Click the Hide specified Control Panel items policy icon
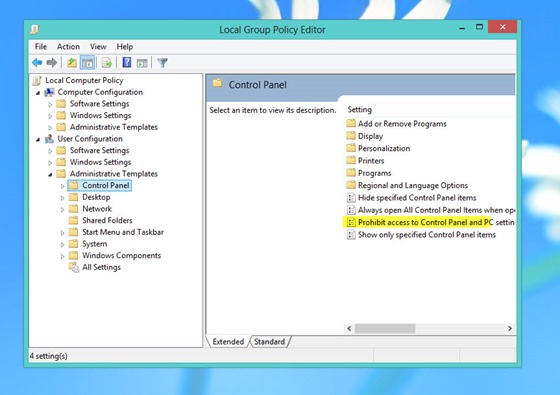The image size is (560, 395). coord(351,198)
